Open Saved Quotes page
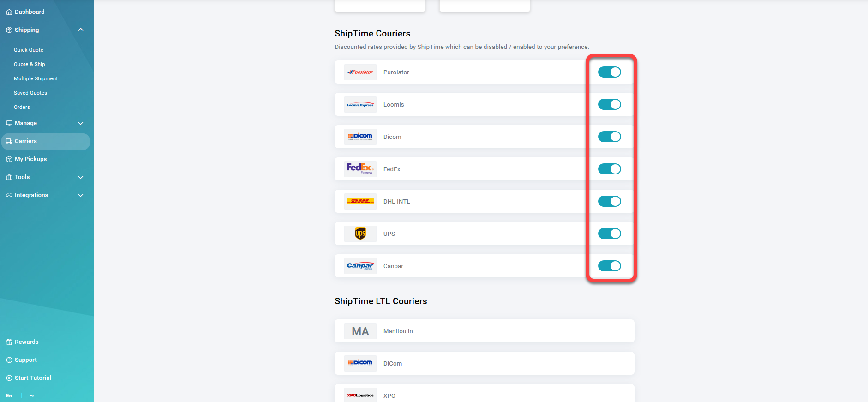The height and width of the screenshot is (402, 868). click(x=30, y=93)
